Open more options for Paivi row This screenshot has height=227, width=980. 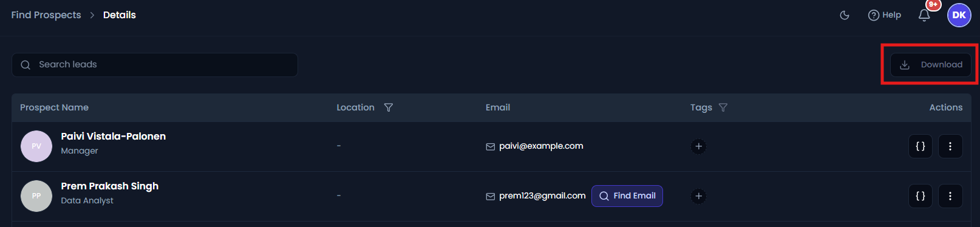[950, 146]
